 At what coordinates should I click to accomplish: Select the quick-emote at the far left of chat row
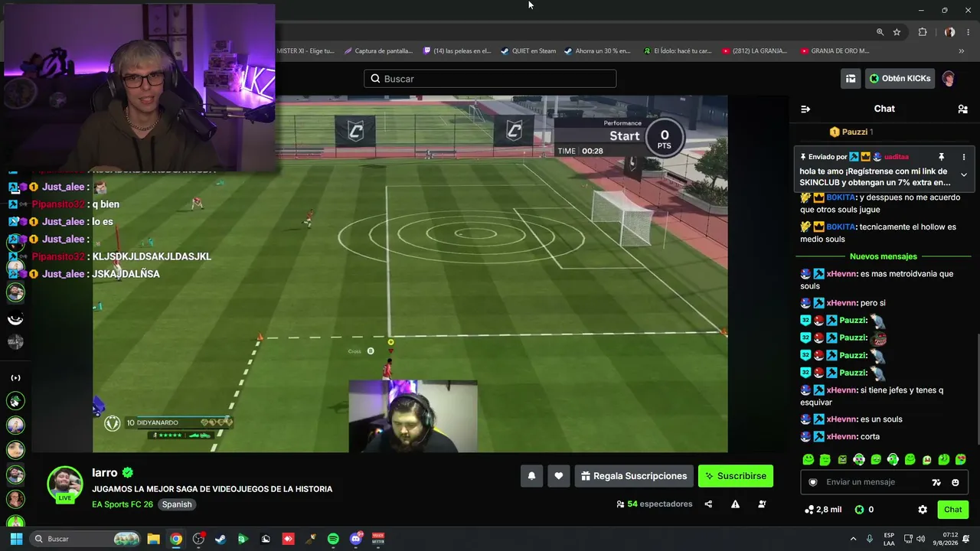click(x=808, y=460)
